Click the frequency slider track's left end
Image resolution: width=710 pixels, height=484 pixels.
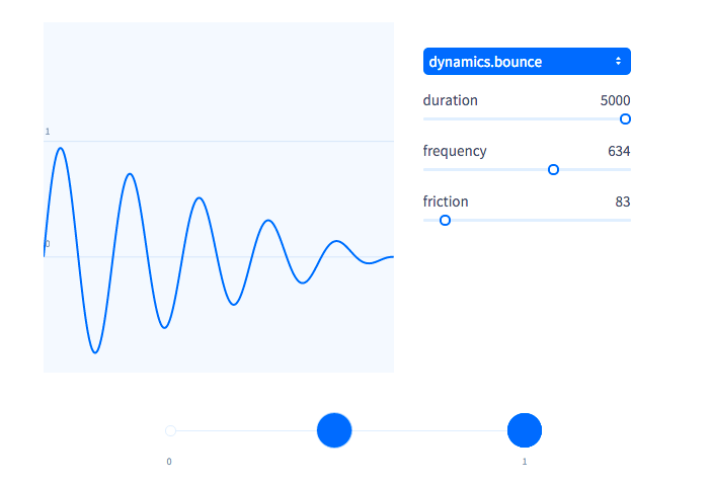pos(426,169)
